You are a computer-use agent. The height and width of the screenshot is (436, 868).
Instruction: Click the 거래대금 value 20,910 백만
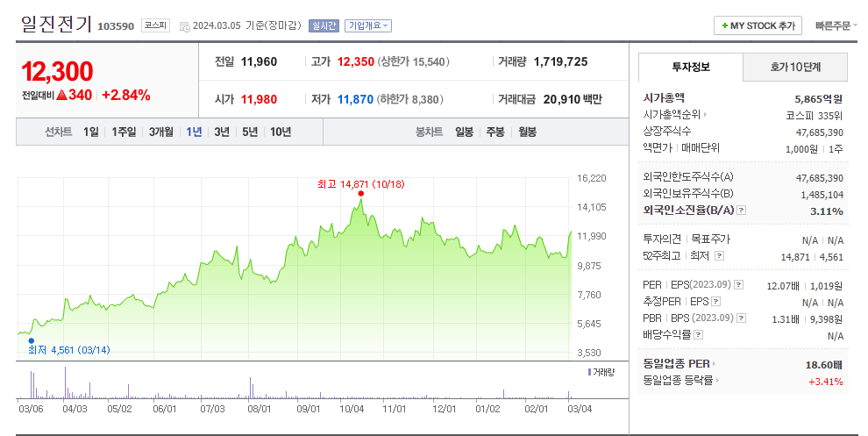tap(573, 100)
